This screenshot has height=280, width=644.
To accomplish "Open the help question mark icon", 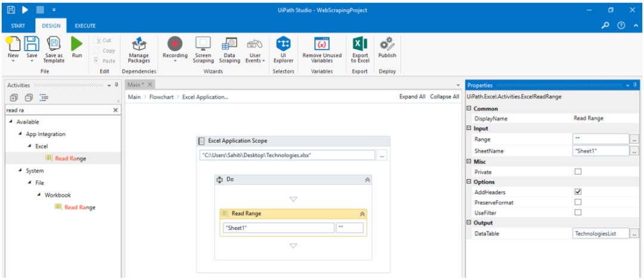I will pyautogui.click(x=621, y=26).
